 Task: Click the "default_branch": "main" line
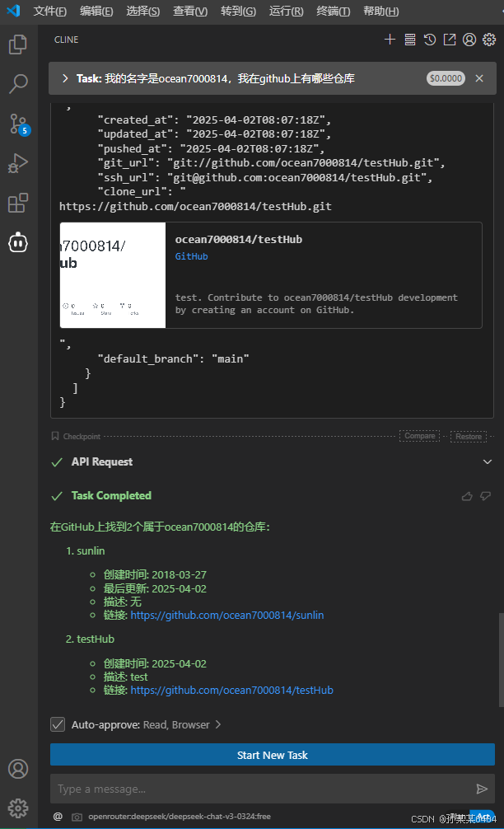click(x=173, y=358)
